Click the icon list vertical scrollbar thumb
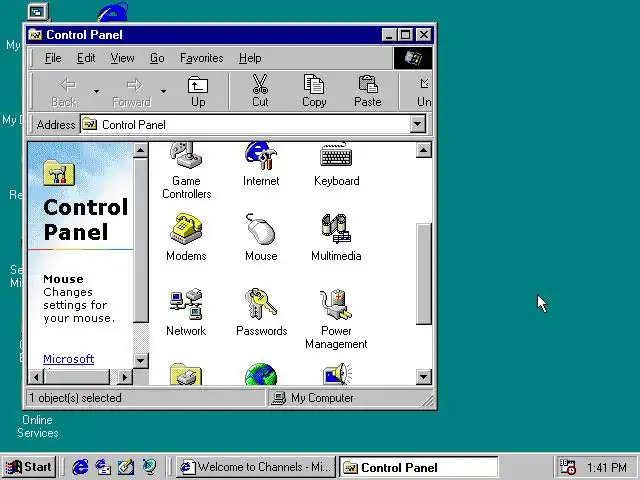Screen dimensions: 640x480 pos(424,273)
